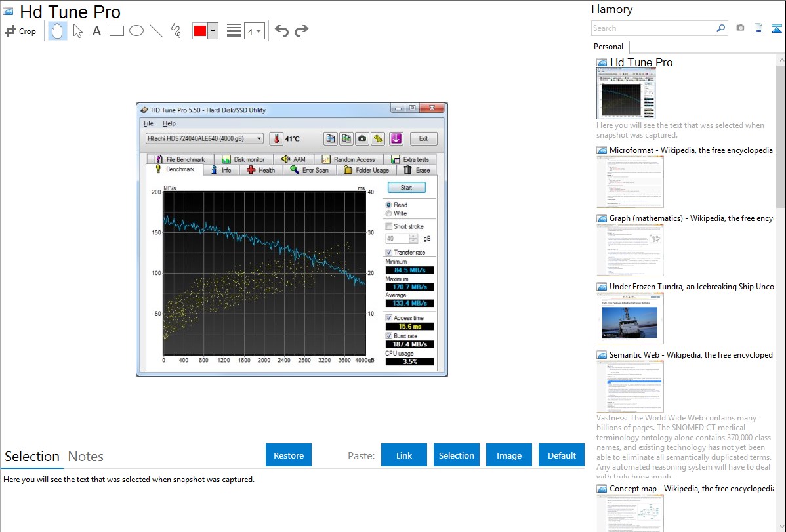This screenshot has height=532, width=786.
Task: Open the Microformat Wikipedia snapshot thumbnail
Action: (630, 182)
